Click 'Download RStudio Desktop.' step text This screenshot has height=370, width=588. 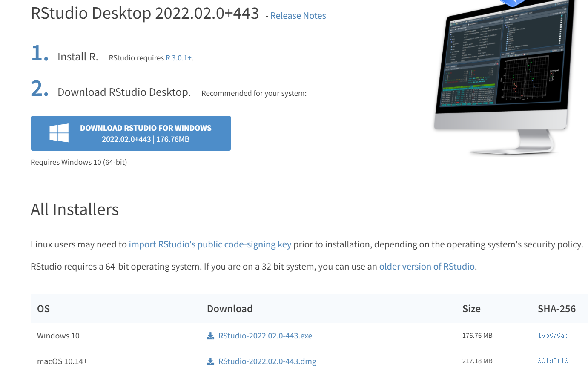click(124, 92)
